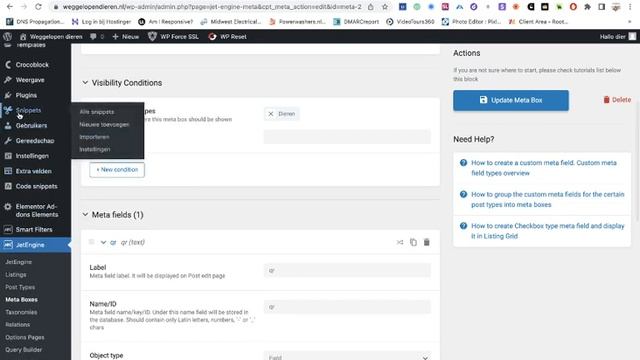The height and width of the screenshot is (360, 640).
Task: Click conditional logic icon for qr field
Action: pyautogui.click(x=400, y=242)
